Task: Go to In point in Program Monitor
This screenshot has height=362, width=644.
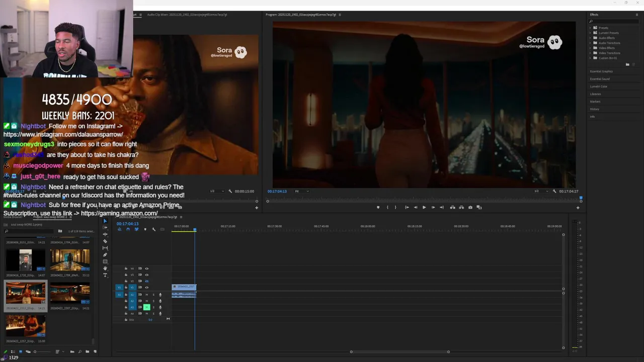Action: pos(407,207)
